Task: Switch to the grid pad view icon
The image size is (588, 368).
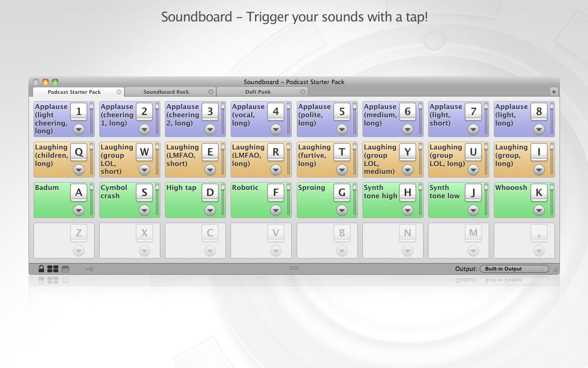Action: click(53, 269)
